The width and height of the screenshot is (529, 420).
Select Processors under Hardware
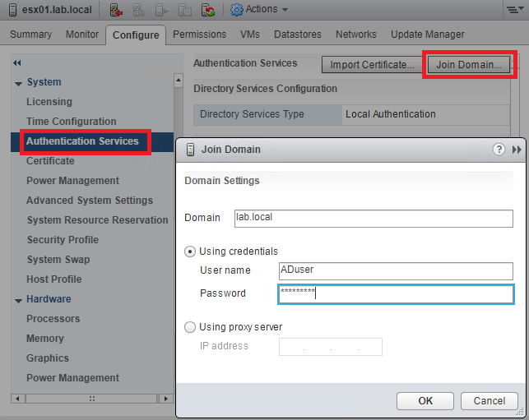click(53, 319)
